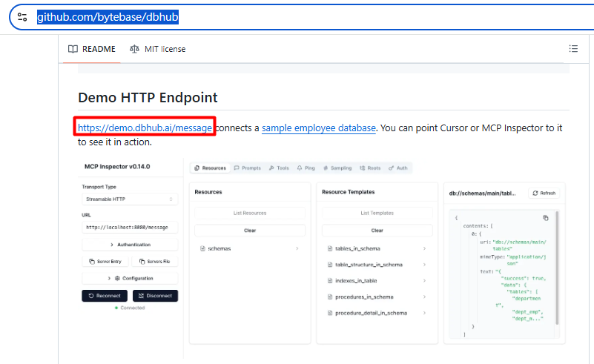
Task: Click Reconnect in MCP Inspector screenshot
Action: point(105,296)
